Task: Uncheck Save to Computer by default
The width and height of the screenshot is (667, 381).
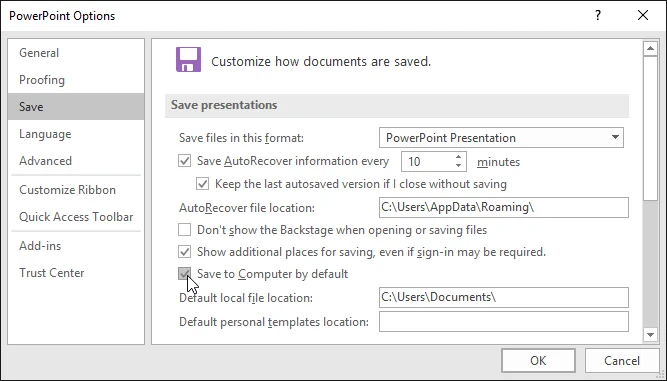Action: click(x=184, y=274)
